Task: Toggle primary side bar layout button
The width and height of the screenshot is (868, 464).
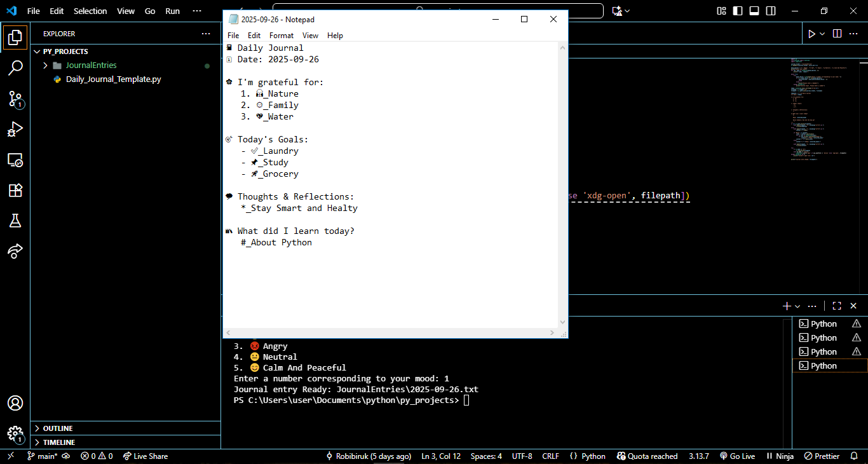Action: tap(738, 11)
